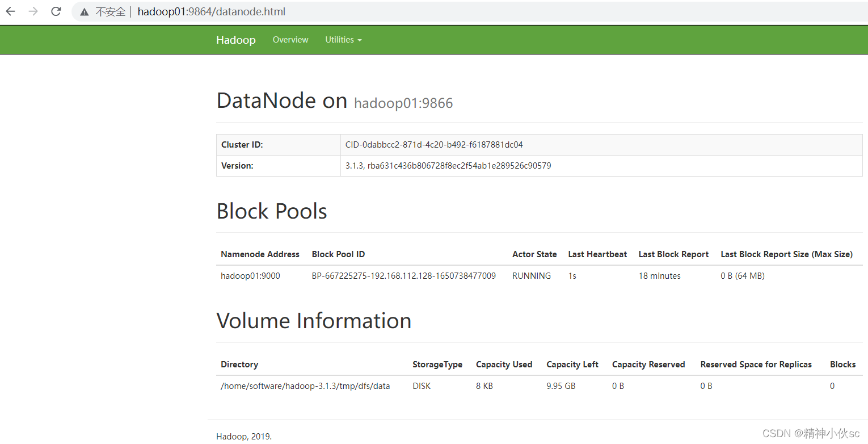Click the browser forward arrow
Viewport: 868px width, 444px height.
[33, 11]
